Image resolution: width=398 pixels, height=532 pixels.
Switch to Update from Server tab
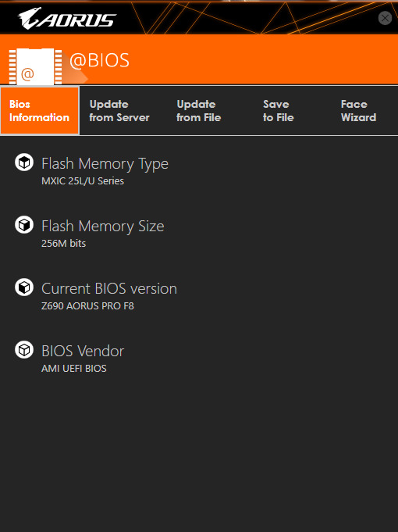click(119, 111)
